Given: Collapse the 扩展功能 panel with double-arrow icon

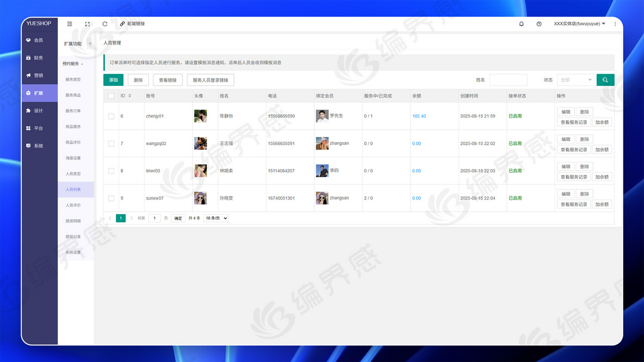Looking at the screenshot, I should [90, 43].
